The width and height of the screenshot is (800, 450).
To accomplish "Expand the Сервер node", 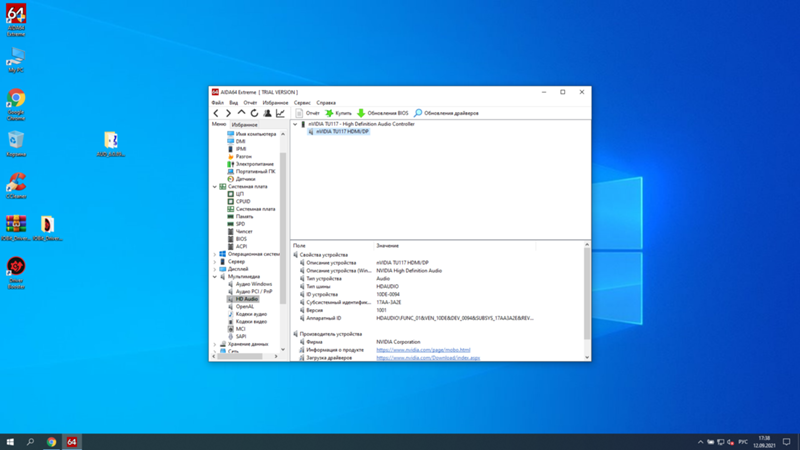I will point(215,262).
